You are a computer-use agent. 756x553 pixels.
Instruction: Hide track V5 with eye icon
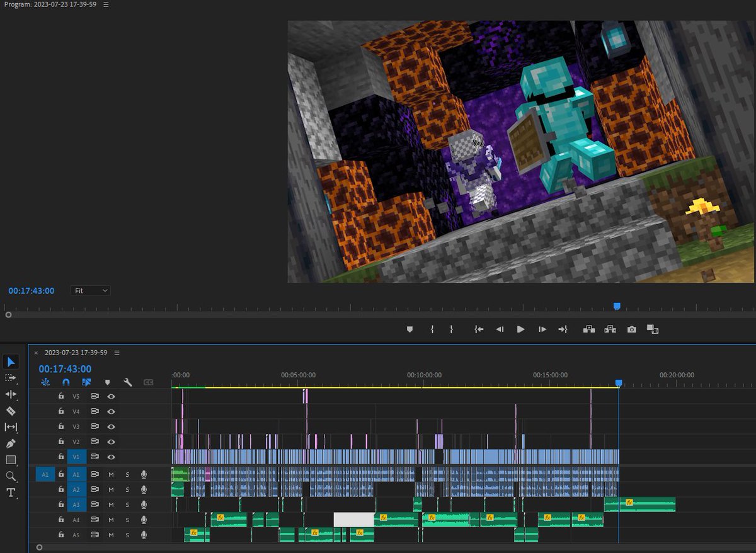point(111,396)
